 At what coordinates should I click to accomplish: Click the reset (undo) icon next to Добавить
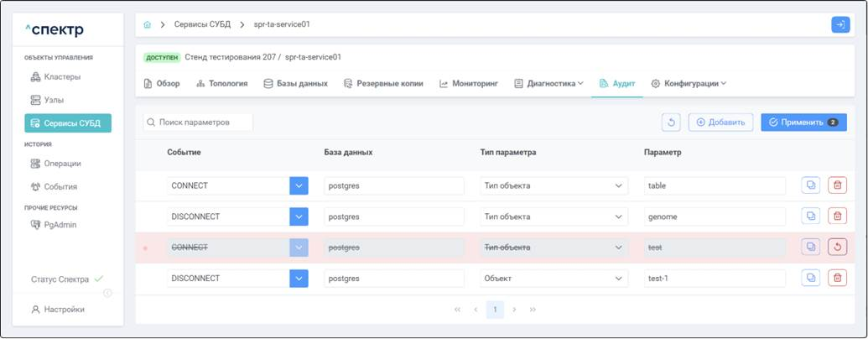click(671, 123)
